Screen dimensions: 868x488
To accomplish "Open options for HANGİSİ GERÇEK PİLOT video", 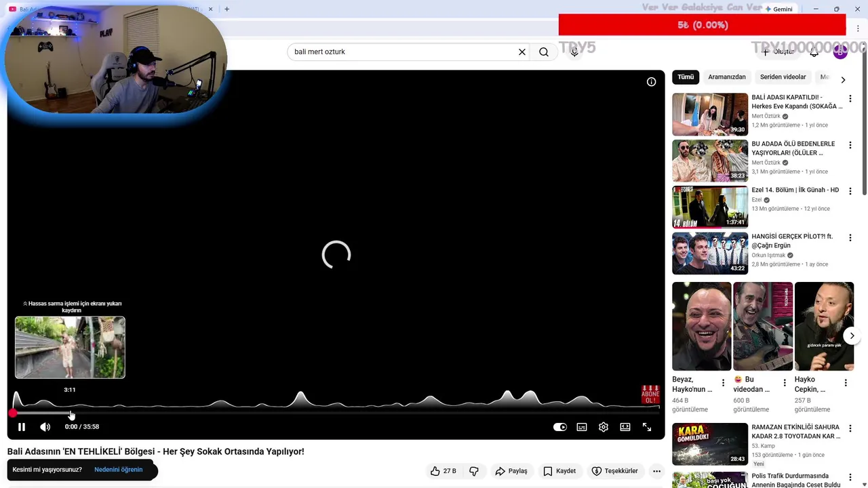I will point(850,238).
